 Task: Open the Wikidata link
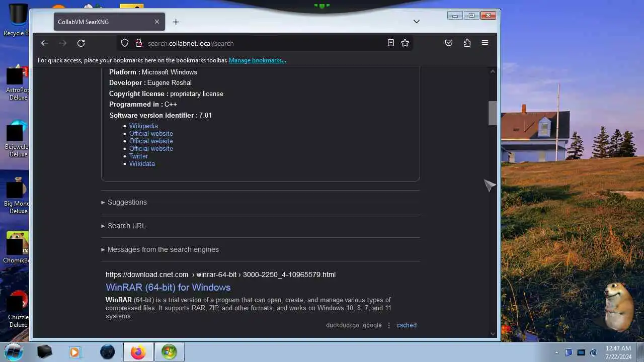(x=142, y=164)
